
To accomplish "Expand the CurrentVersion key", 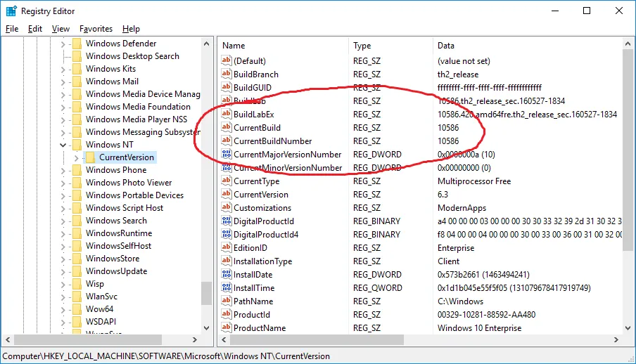I will click(76, 157).
